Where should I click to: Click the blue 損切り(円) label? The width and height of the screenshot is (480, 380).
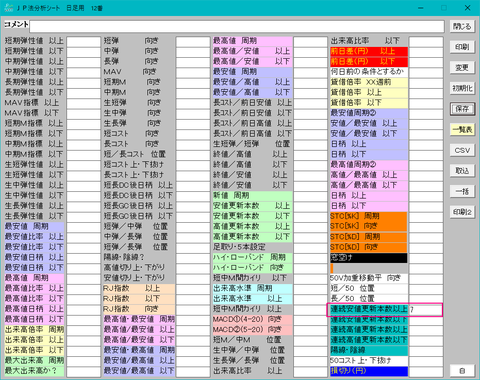pos(369,371)
